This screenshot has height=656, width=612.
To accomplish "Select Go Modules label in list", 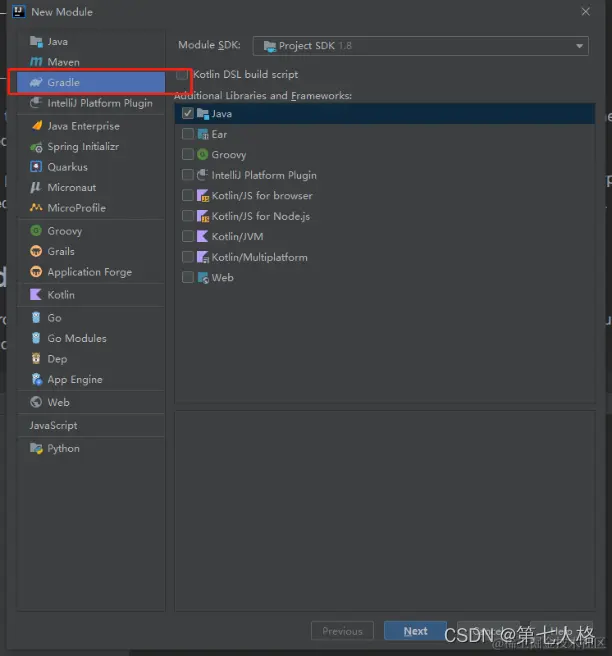I will point(77,338).
